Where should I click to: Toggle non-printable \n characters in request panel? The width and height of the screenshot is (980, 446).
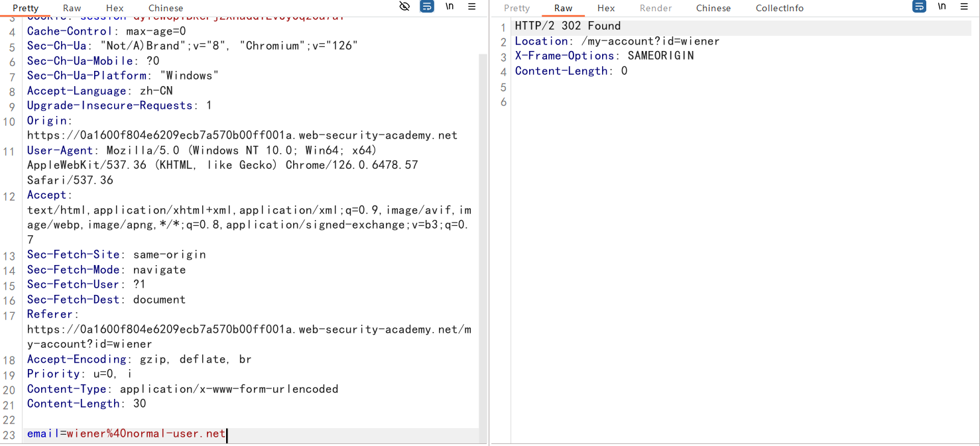pos(450,7)
